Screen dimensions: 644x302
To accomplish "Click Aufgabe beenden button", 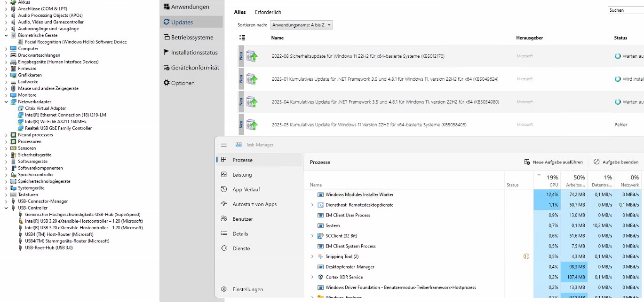I will click(x=616, y=162).
